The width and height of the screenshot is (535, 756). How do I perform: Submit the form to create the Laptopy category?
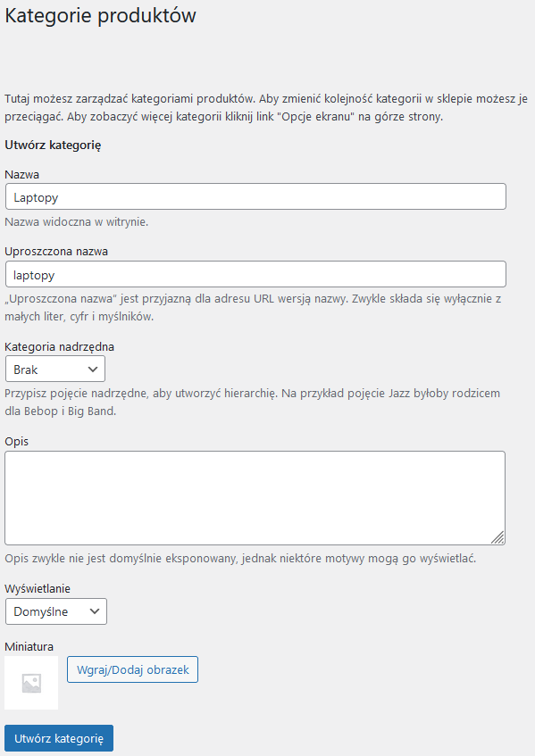(x=58, y=738)
